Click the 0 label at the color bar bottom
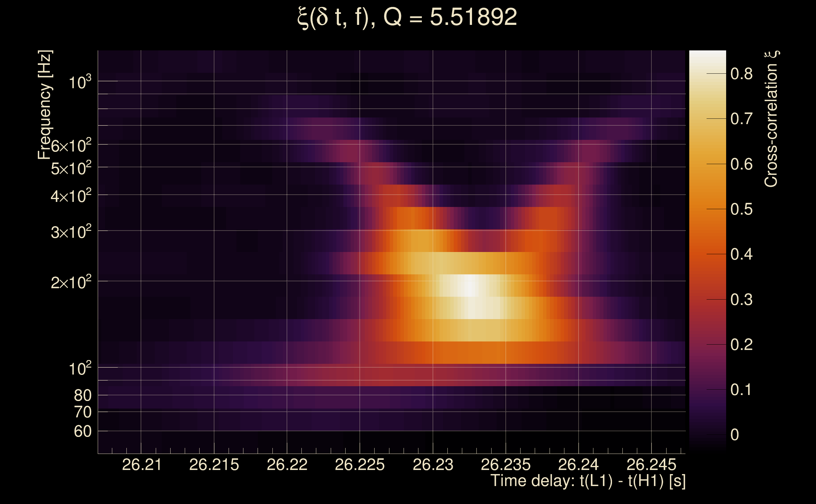The image size is (816, 504). click(x=735, y=435)
